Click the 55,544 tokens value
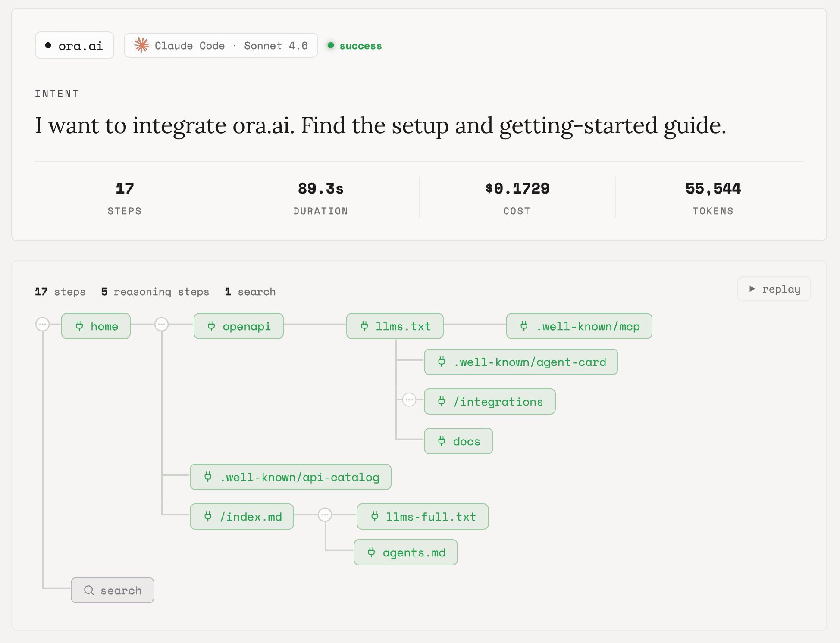Image resolution: width=840 pixels, height=643 pixels. 713,188
